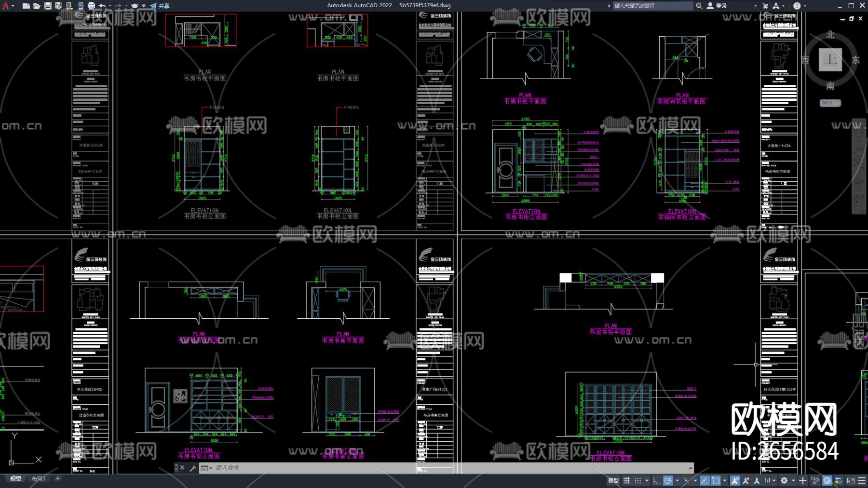The image size is (868, 488).
Task: Toggle polar tracking in the status bar
Action: coord(668,480)
